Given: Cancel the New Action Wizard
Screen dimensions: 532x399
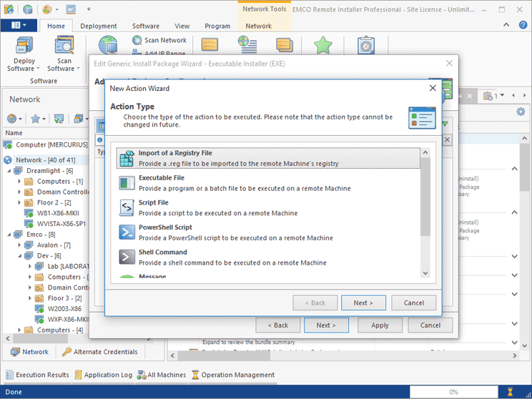Looking at the screenshot, I should point(413,302).
